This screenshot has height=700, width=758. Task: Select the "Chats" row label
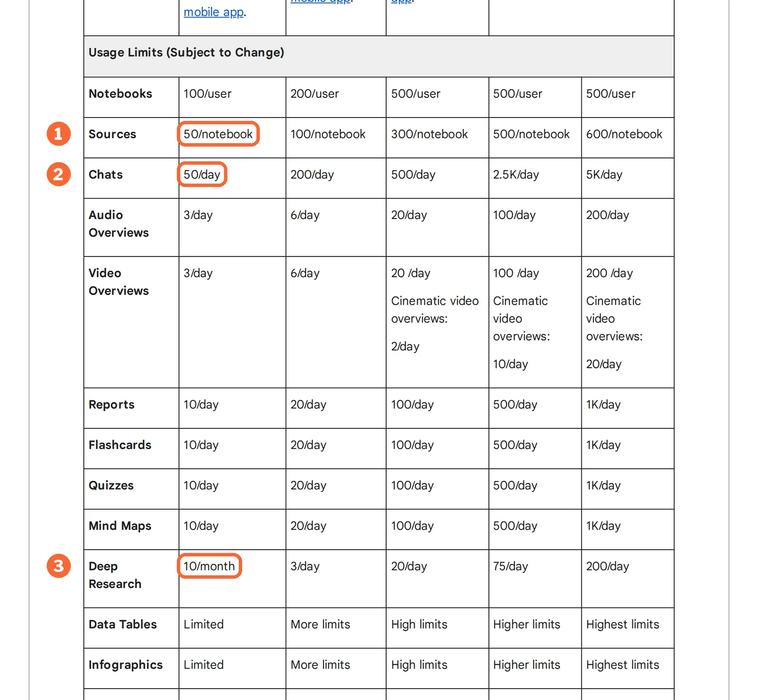[106, 174]
